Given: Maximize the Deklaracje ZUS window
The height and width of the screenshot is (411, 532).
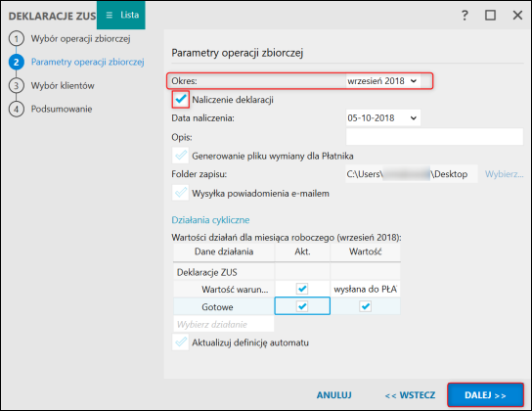Looking at the screenshot, I should tap(490, 16).
